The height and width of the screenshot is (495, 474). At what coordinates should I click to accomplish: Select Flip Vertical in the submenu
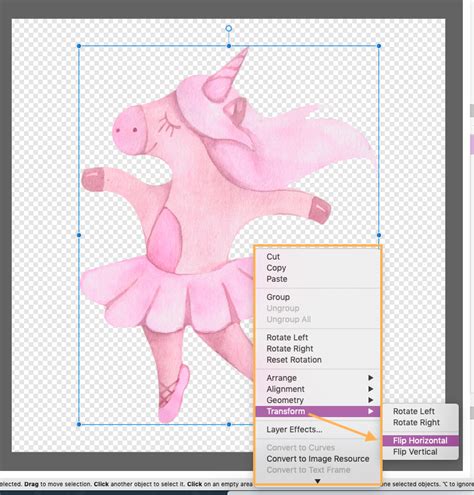click(420, 452)
